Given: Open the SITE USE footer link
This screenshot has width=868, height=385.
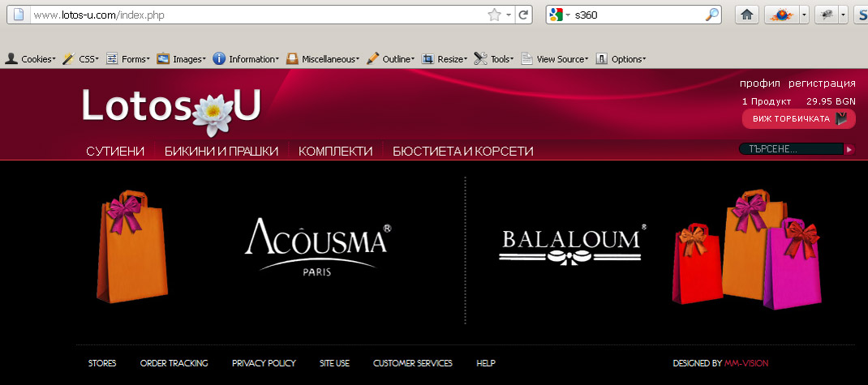Looking at the screenshot, I should point(334,363).
